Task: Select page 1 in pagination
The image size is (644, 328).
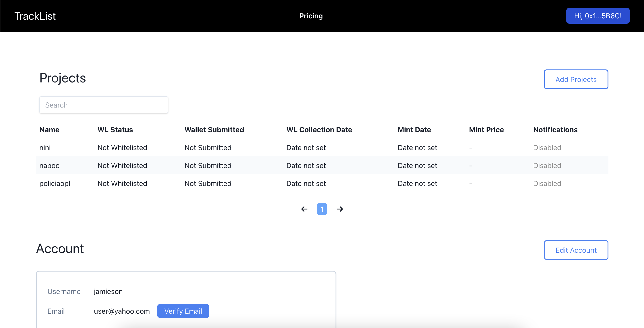Action: 322,209
